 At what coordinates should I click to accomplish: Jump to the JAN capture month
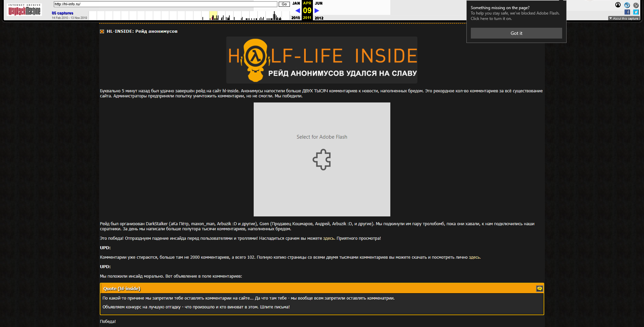pyautogui.click(x=296, y=3)
